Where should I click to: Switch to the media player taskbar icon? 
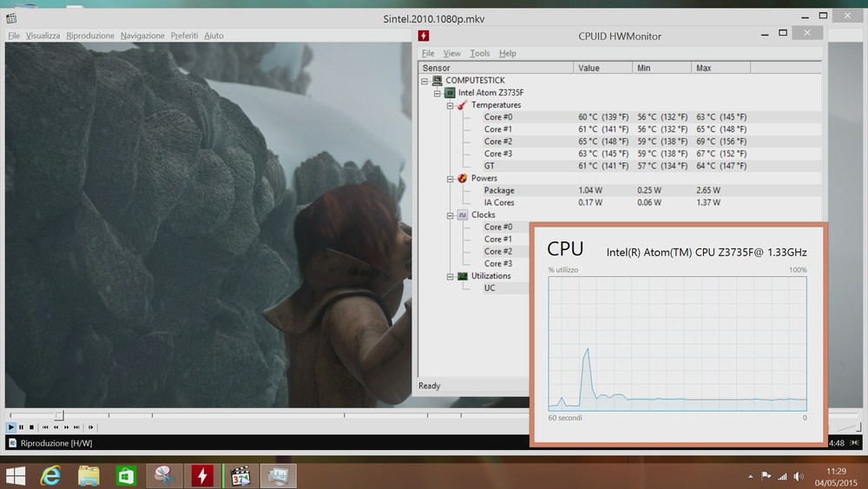pyautogui.click(x=240, y=476)
